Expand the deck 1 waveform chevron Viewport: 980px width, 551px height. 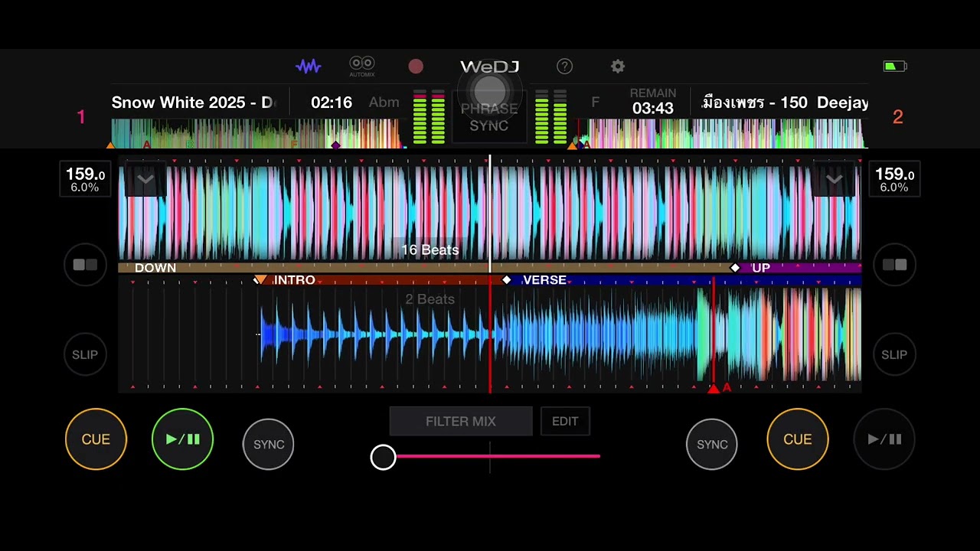tap(145, 180)
